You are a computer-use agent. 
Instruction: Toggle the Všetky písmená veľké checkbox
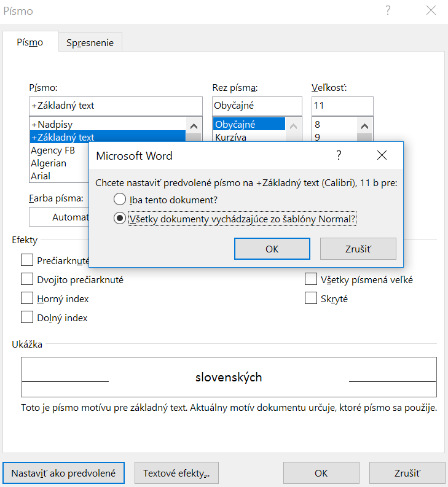click(x=311, y=279)
